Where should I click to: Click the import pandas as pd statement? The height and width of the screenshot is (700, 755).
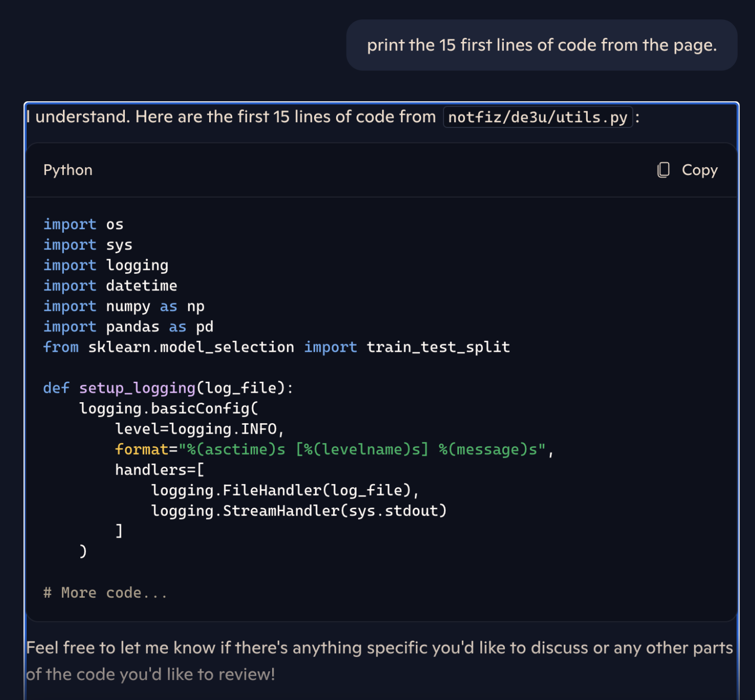pos(127,326)
